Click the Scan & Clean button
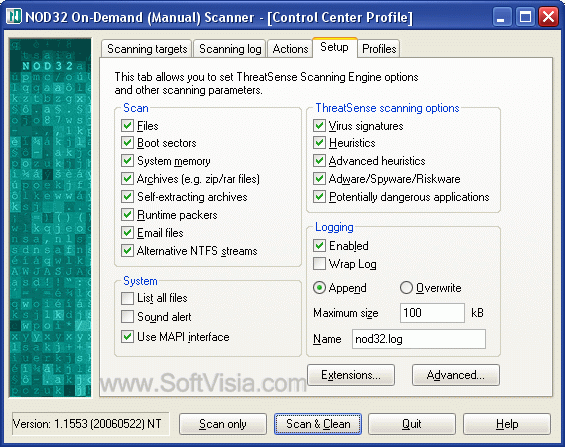 point(318,424)
